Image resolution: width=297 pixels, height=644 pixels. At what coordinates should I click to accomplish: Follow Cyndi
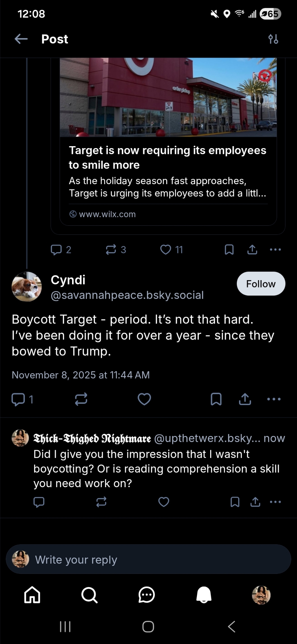tap(261, 284)
